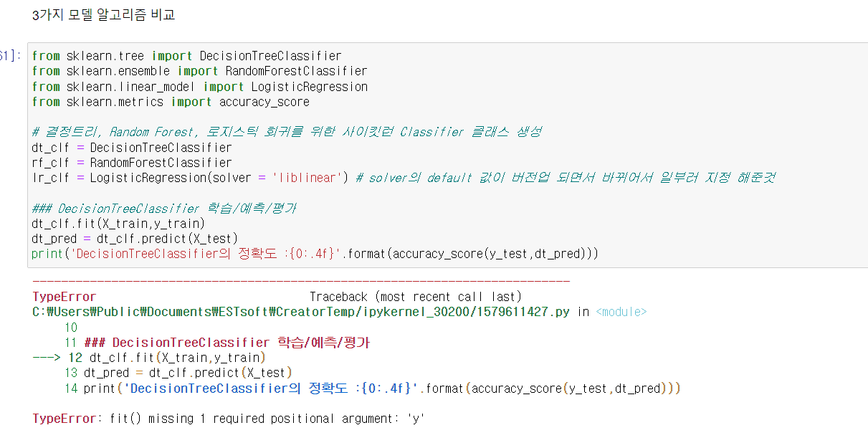The width and height of the screenshot is (868, 448).
Task: Click the rf_clf assignment line
Action: tap(132, 163)
